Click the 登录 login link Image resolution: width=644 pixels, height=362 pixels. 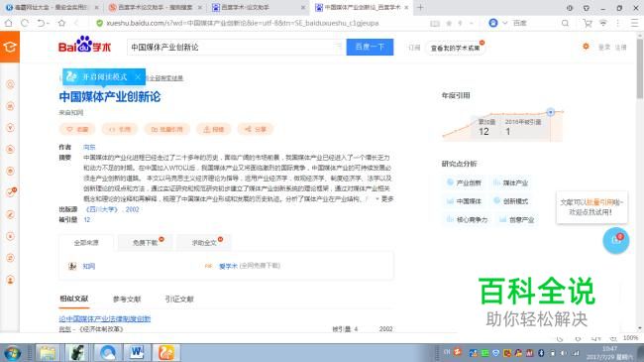(x=604, y=48)
